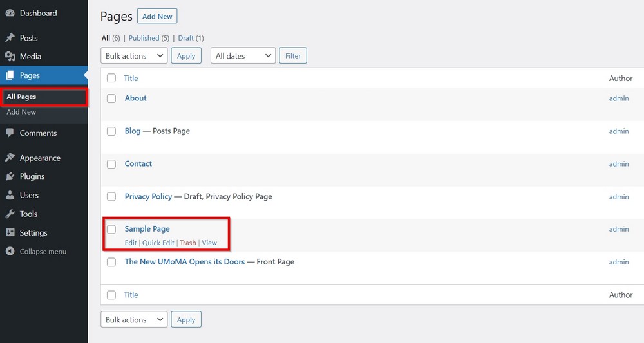The height and width of the screenshot is (343, 644).
Task: Click the Settings sliders icon
Action: pos(10,232)
